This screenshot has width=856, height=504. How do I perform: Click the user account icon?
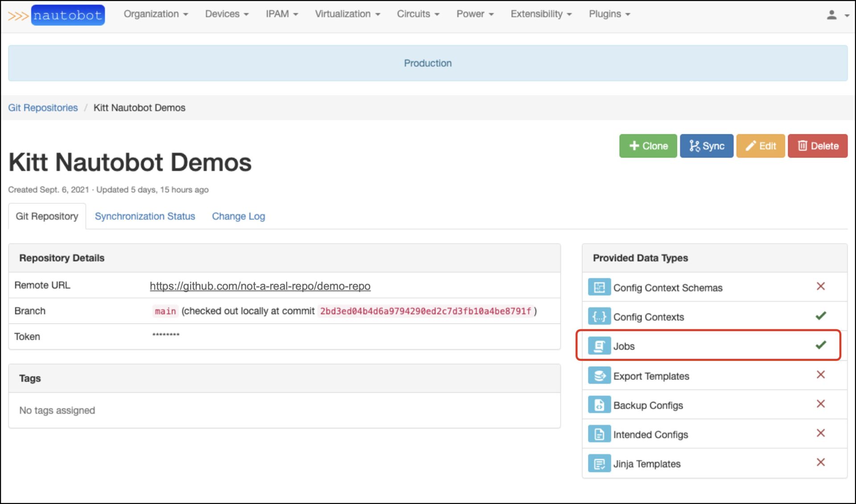click(832, 14)
